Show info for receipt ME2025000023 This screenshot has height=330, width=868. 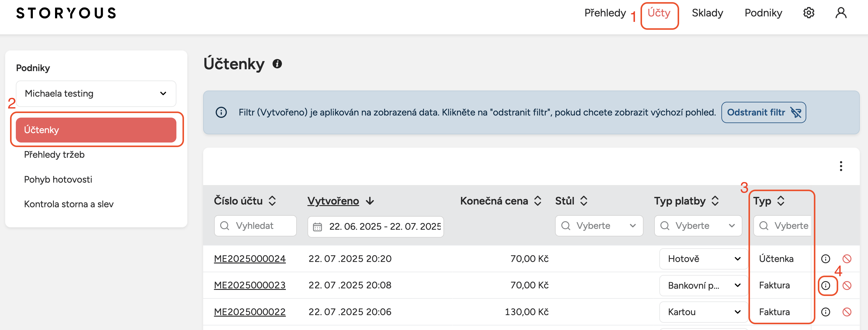825,286
